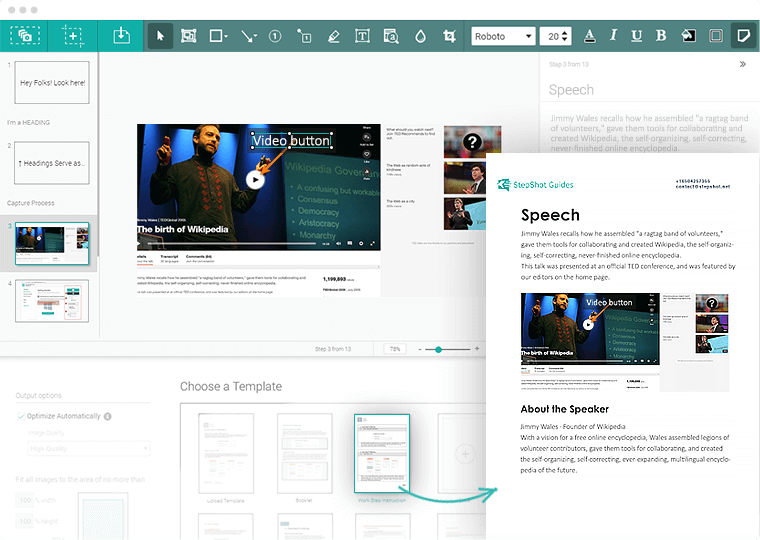Select the text box tool

[362, 36]
